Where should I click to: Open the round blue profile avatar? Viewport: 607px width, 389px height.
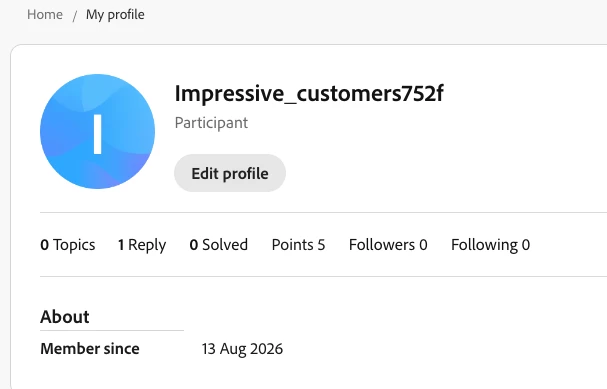pyautogui.click(x=98, y=132)
